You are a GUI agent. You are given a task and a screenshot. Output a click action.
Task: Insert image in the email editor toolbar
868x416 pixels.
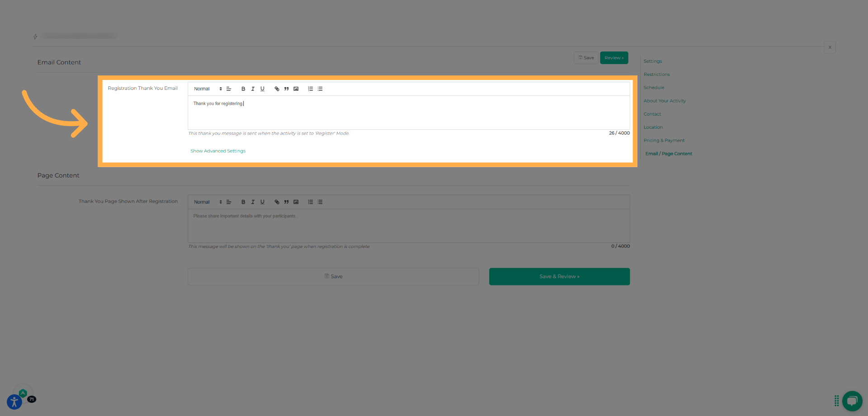296,89
